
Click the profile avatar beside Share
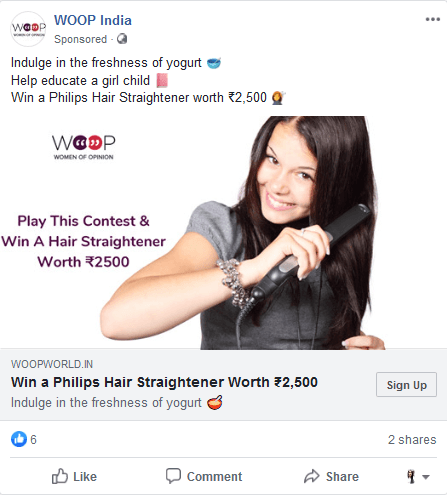pyautogui.click(x=411, y=476)
